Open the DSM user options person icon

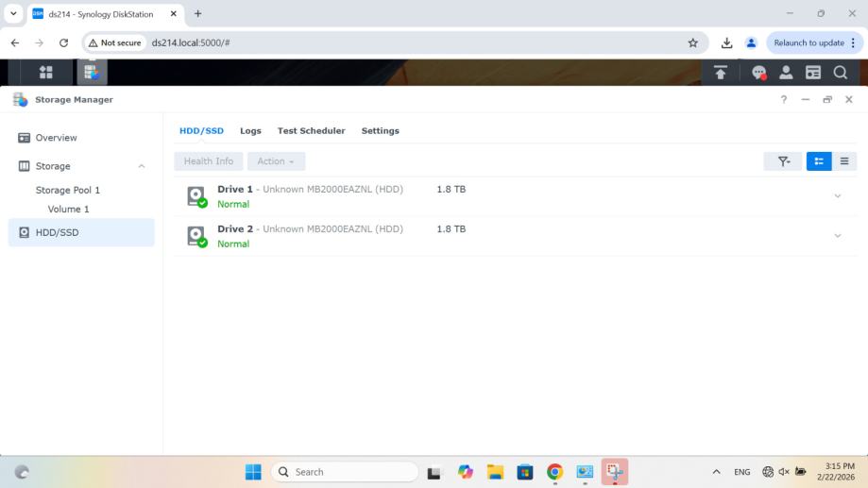click(x=786, y=73)
